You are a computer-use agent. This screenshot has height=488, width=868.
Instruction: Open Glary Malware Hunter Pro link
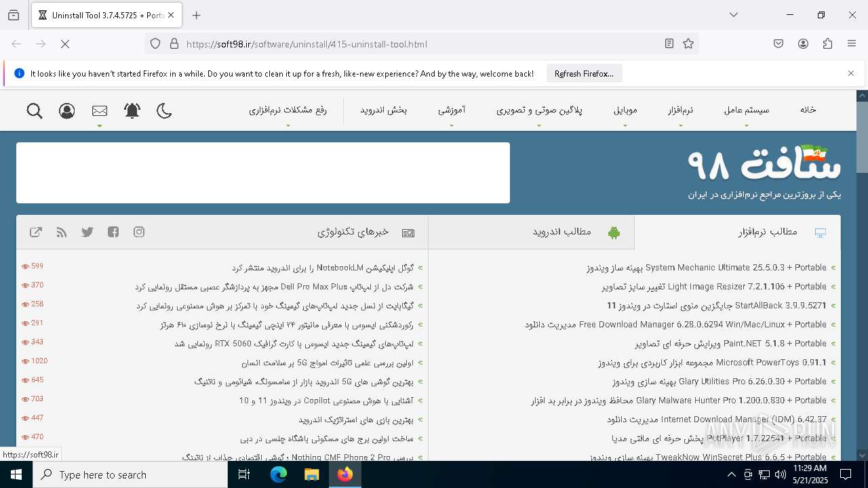678,401
